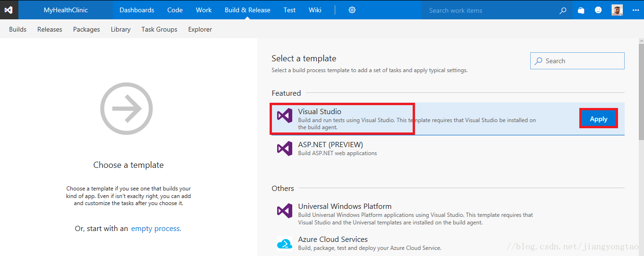Switch to the Library tab
This screenshot has width=644, height=256.
point(120,29)
